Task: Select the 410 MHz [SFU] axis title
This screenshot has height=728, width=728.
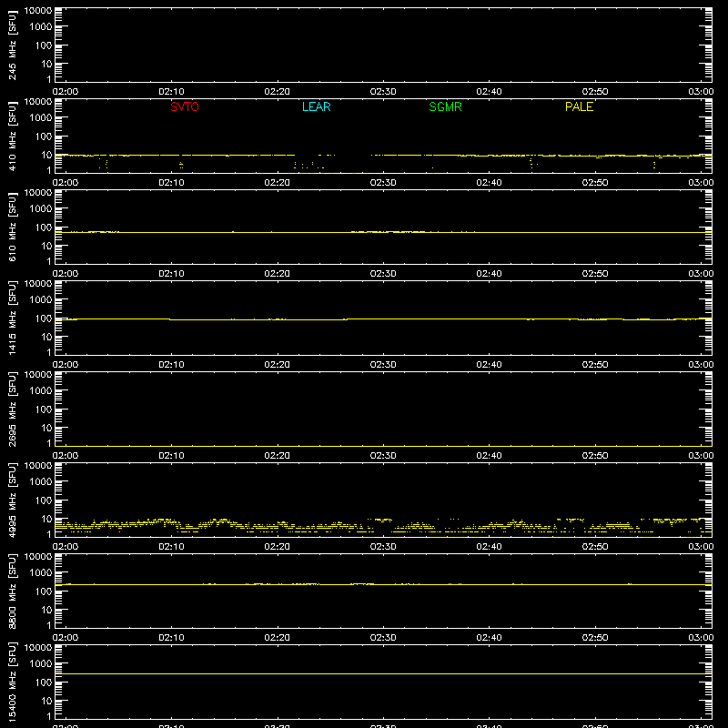Action: [12, 136]
